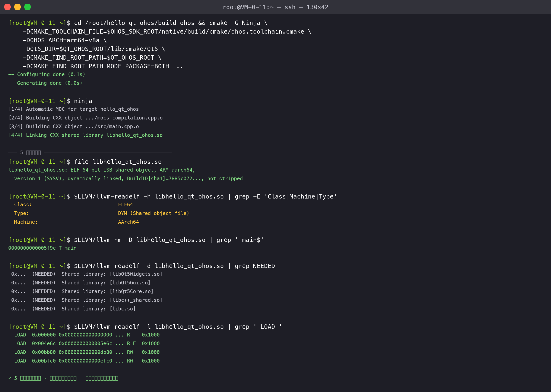Click the window title 'root@VM-0-11:~ — ssh — 130×42'
Image resolution: width=551 pixels, height=392 pixels.
point(275,7)
